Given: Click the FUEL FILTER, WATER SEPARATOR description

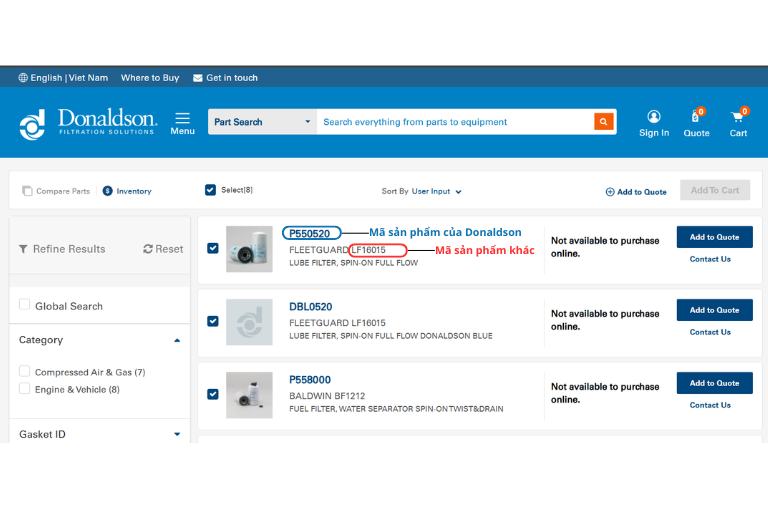Looking at the screenshot, I should coord(396,409).
